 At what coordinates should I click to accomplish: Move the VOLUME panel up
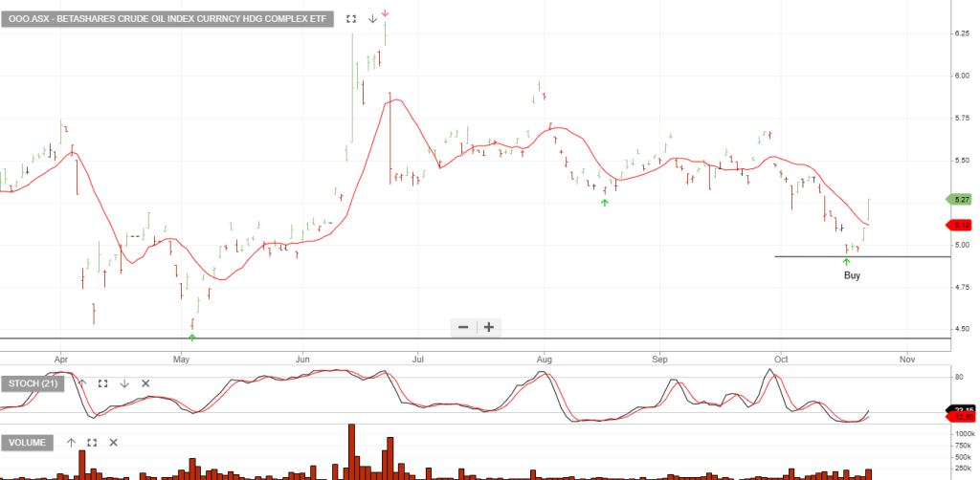71,443
